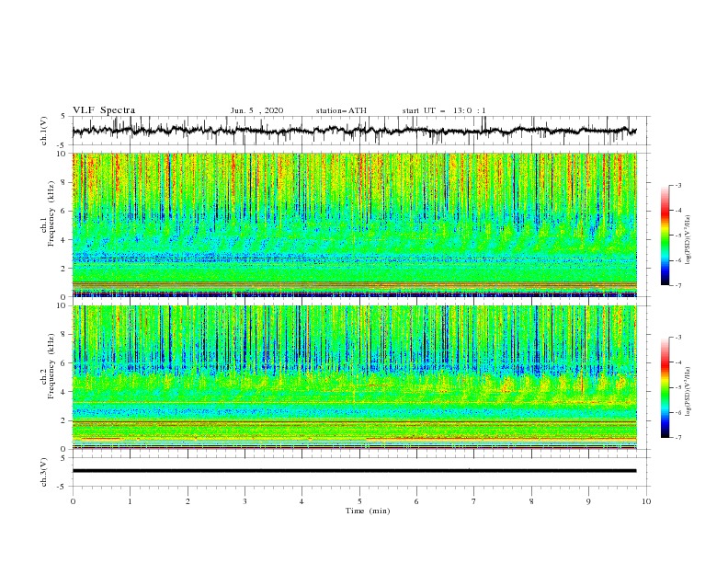Click the "10" kHz tick on ch.2 spectrogram
This screenshot has height=563, width=728.
coord(63,305)
